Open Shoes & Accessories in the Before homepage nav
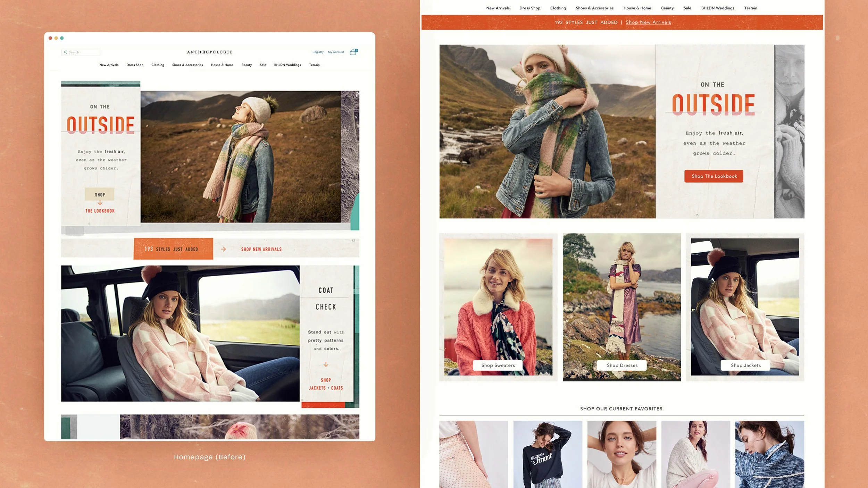 [187, 65]
